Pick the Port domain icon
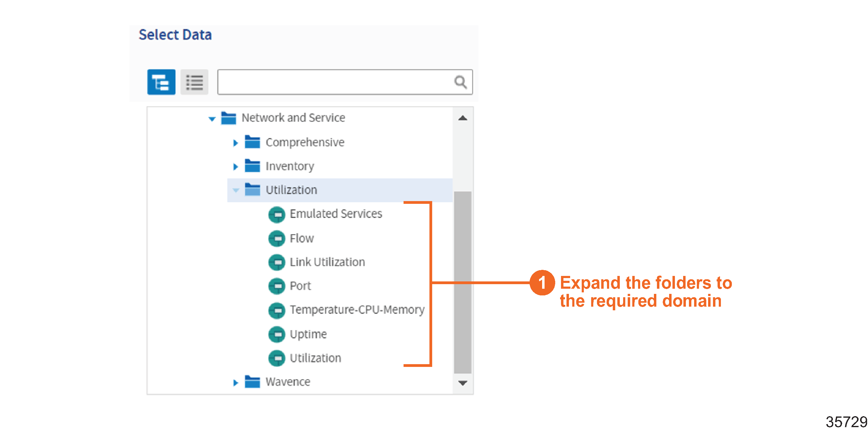 coord(277,286)
